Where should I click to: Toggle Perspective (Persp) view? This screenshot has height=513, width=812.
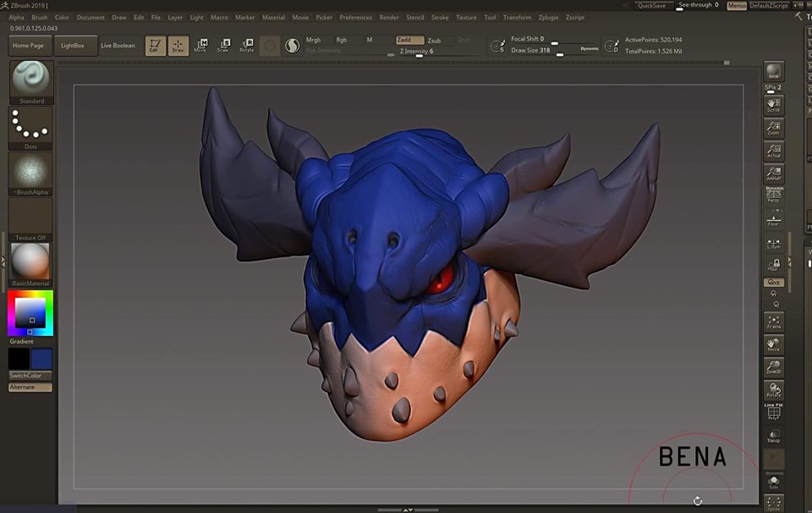point(773,196)
